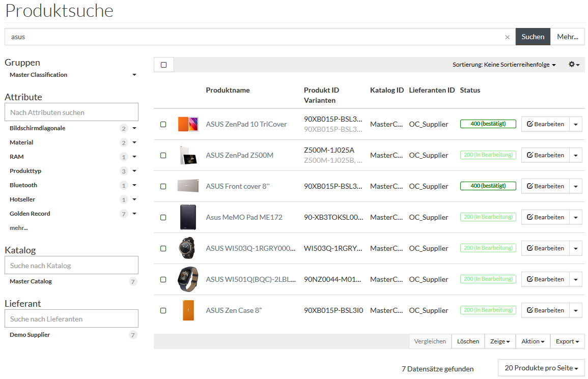Open ASUS Front cover 8" product link

pyautogui.click(x=238, y=186)
